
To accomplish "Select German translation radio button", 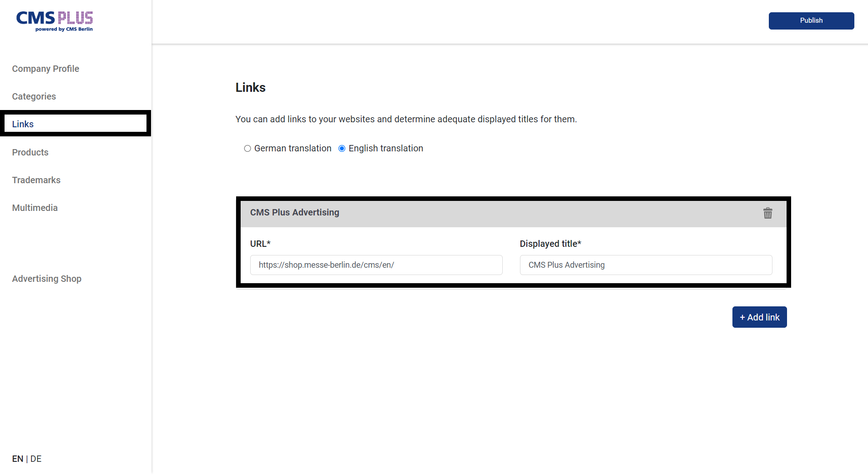I will (247, 149).
